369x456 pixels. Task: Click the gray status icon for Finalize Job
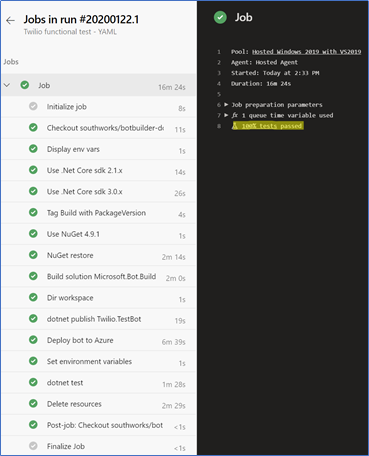click(x=33, y=446)
